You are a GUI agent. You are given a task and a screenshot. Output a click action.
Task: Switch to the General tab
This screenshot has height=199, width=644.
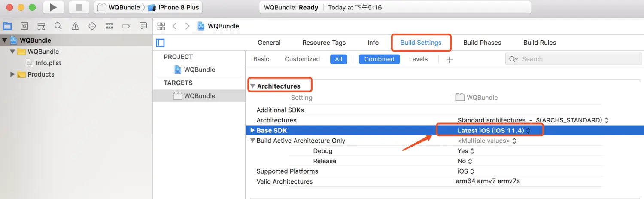(x=269, y=43)
